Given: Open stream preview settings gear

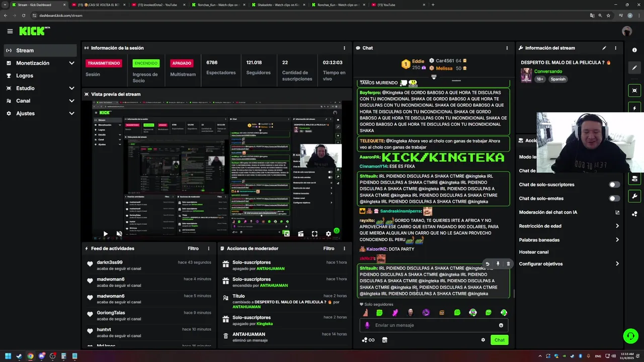Looking at the screenshot, I should 329,234.
